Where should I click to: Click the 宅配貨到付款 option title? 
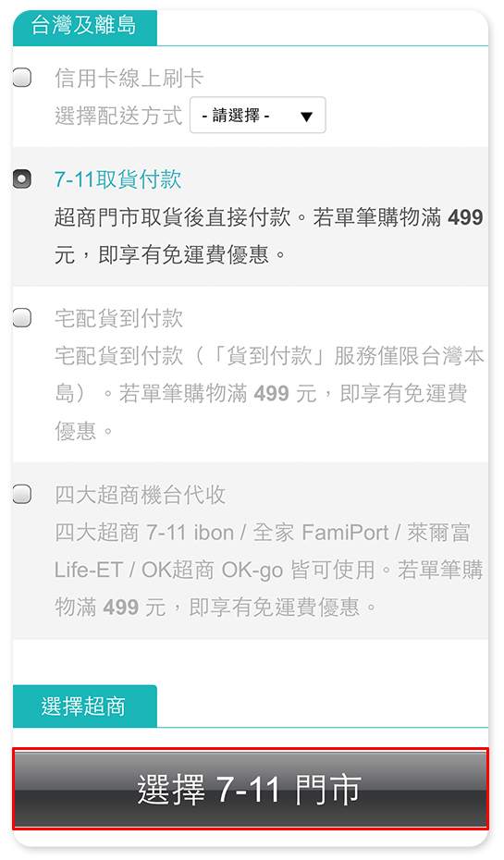pos(118,318)
